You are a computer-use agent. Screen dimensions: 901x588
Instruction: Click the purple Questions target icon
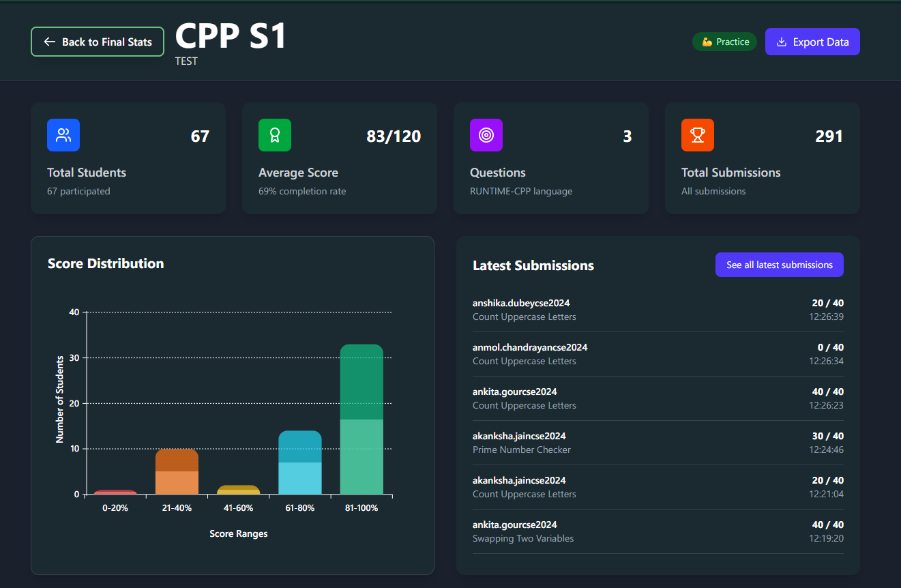(x=486, y=135)
